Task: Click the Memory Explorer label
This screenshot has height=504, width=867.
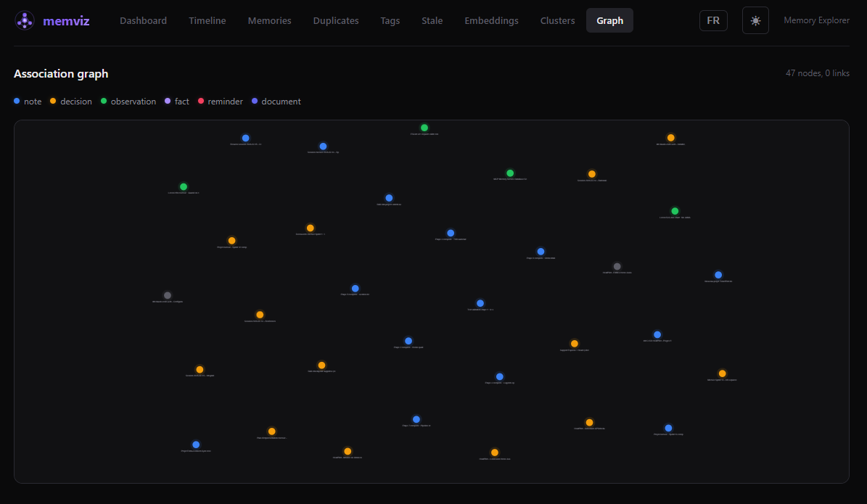Action: 816,20
